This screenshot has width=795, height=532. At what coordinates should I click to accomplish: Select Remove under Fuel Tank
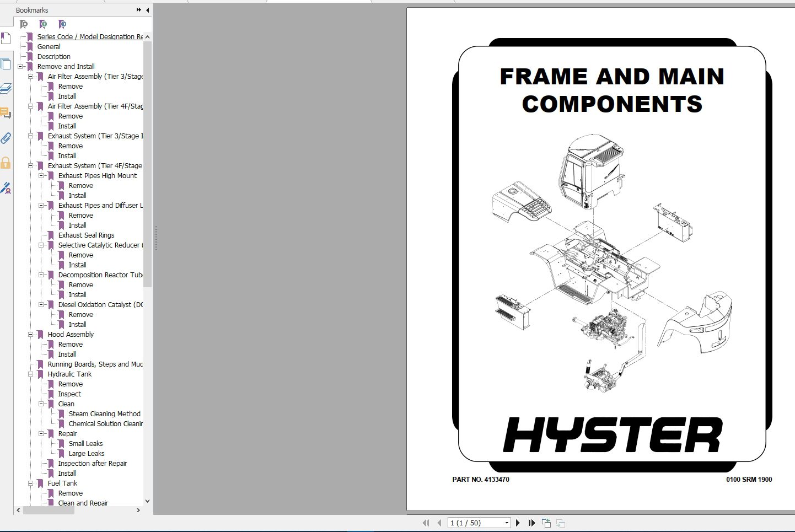click(70, 493)
